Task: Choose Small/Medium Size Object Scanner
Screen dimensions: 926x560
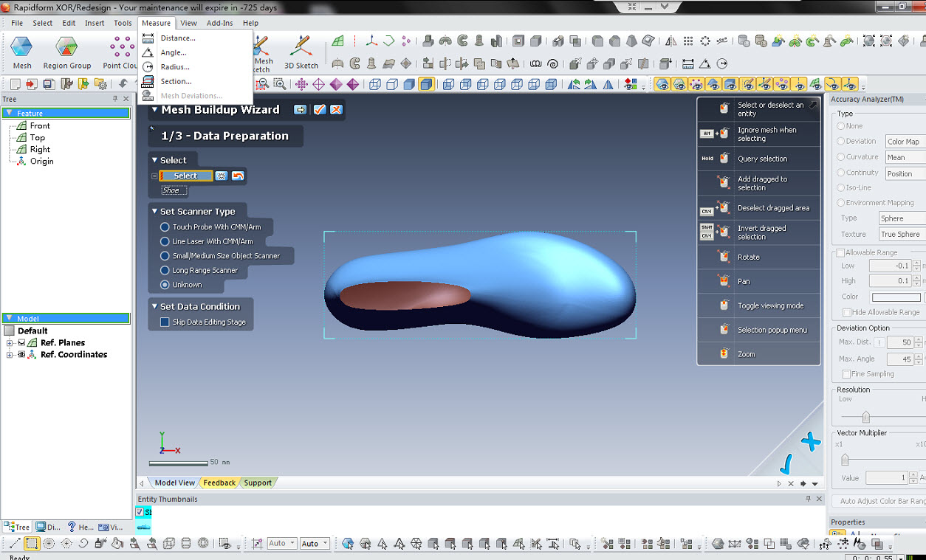Action: pyautogui.click(x=165, y=255)
